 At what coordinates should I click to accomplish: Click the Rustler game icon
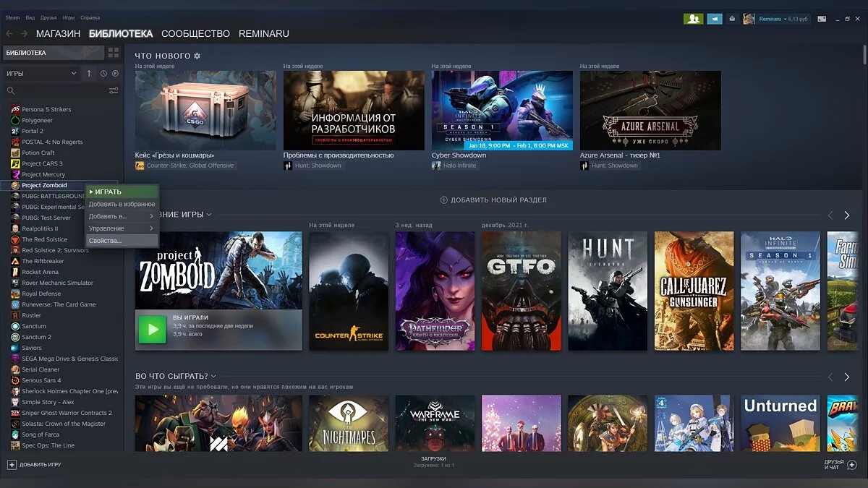[15, 315]
